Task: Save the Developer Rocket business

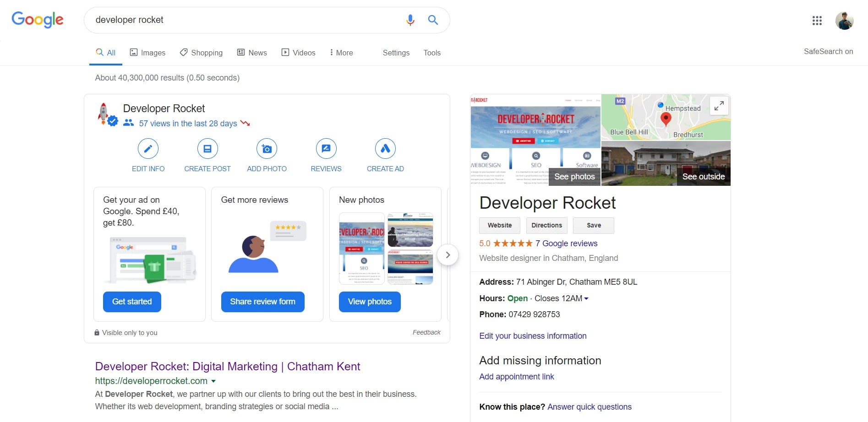Action: point(594,225)
